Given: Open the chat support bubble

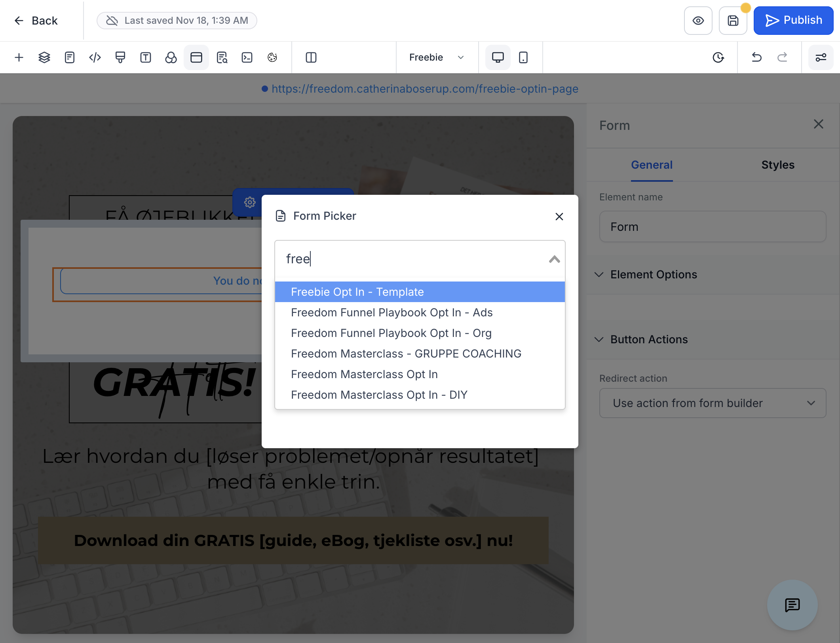Looking at the screenshot, I should coord(792,605).
